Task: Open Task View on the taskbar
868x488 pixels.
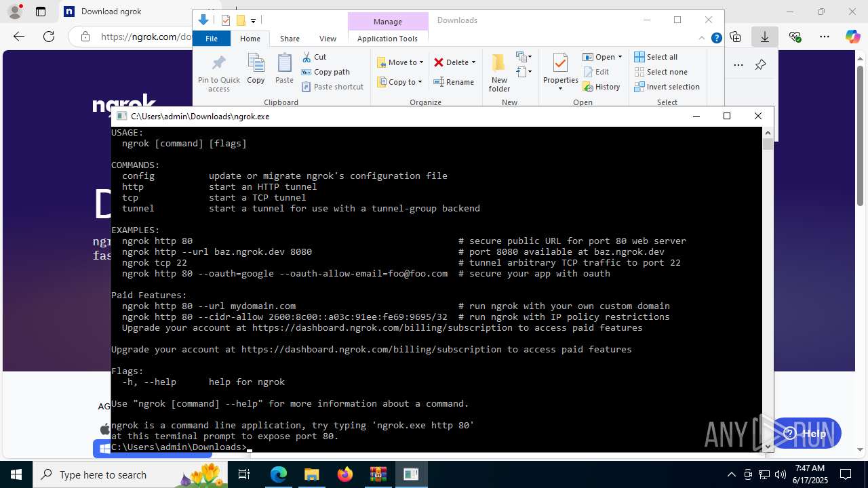Action: (x=244, y=474)
